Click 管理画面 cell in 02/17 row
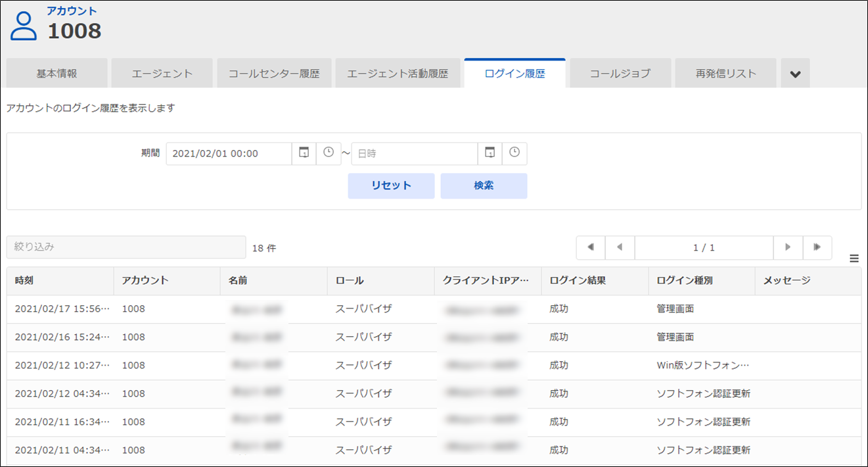The image size is (868, 467). [675, 308]
